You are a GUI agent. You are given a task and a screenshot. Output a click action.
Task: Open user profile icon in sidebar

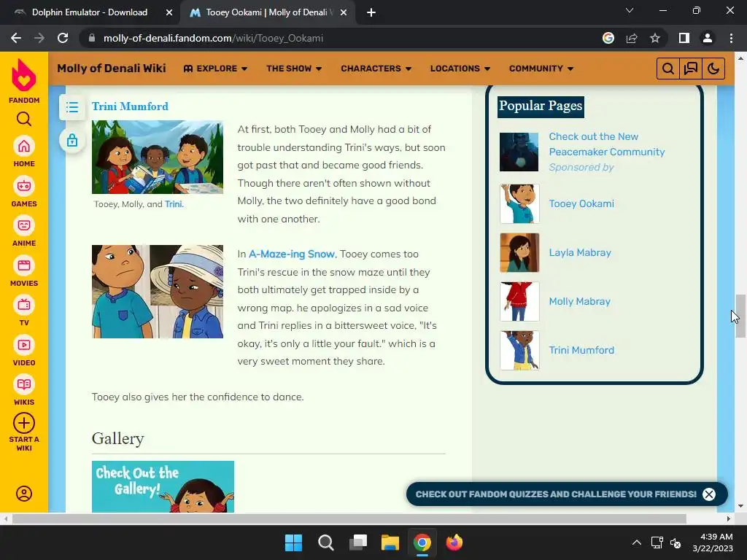click(x=24, y=494)
